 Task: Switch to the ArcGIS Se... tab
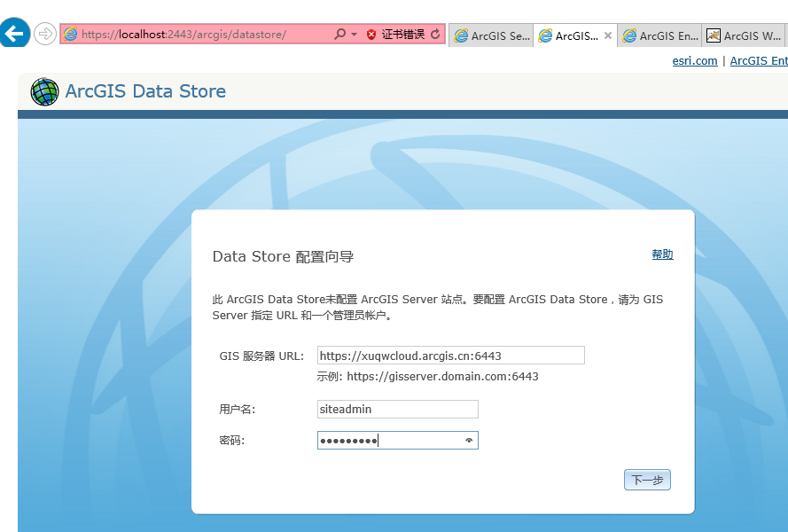click(x=491, y=35)
